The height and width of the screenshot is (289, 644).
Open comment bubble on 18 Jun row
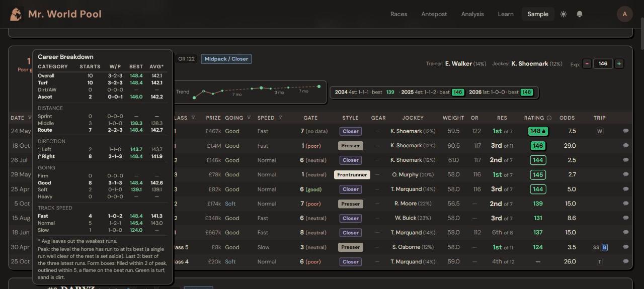(626, 233)
